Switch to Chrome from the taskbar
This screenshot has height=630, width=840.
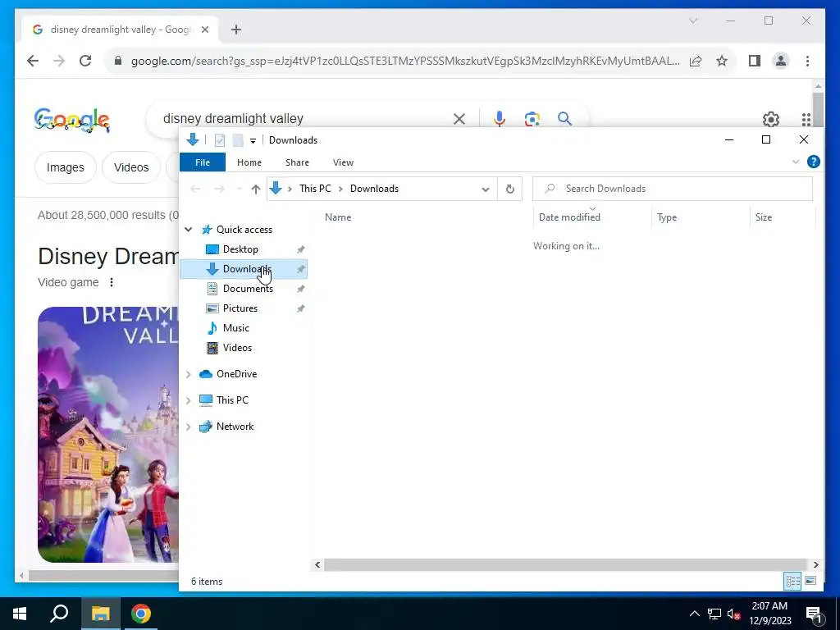pyautogui.click(x=141, y=614)
